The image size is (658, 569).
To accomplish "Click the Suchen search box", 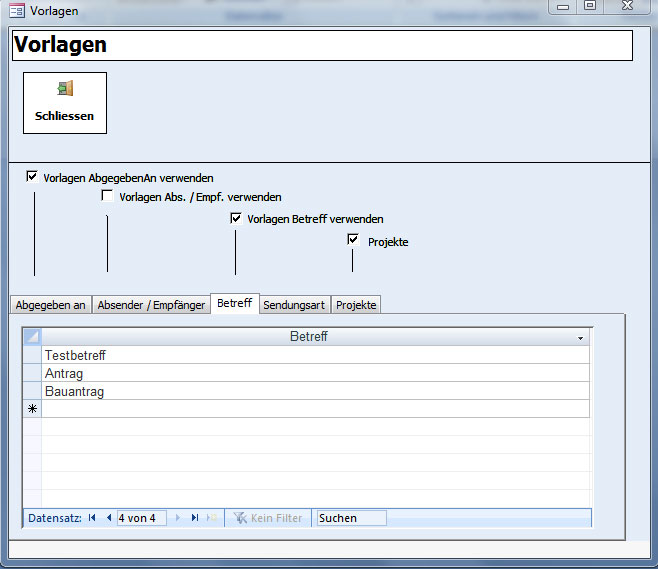I will [x=352, y=518].
